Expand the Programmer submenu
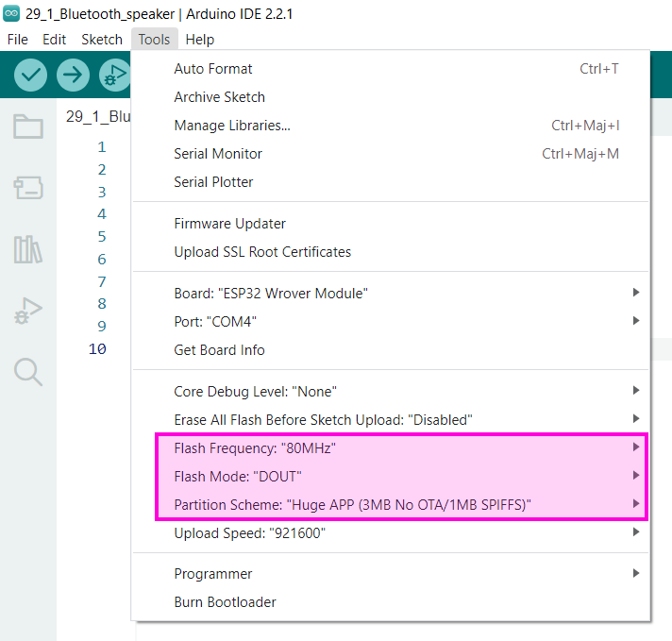Screen dimensions: 672x641 391,574
